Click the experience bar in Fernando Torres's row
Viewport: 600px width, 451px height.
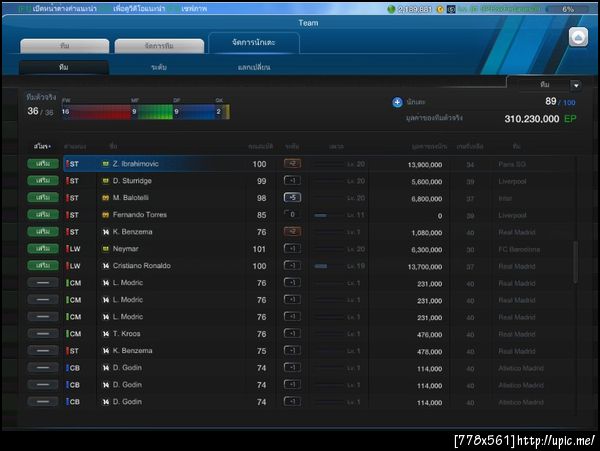point(328,215)
